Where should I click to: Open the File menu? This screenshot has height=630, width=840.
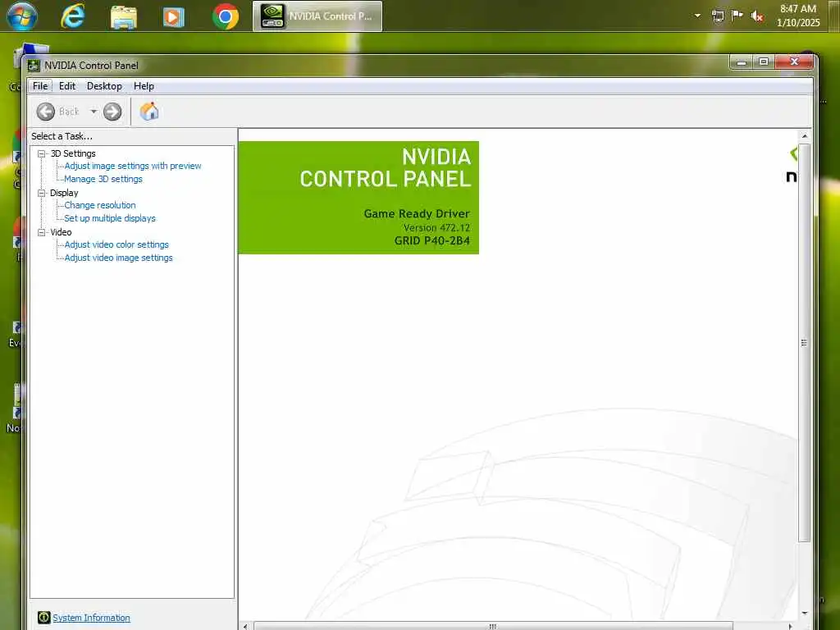pos(40,85)
